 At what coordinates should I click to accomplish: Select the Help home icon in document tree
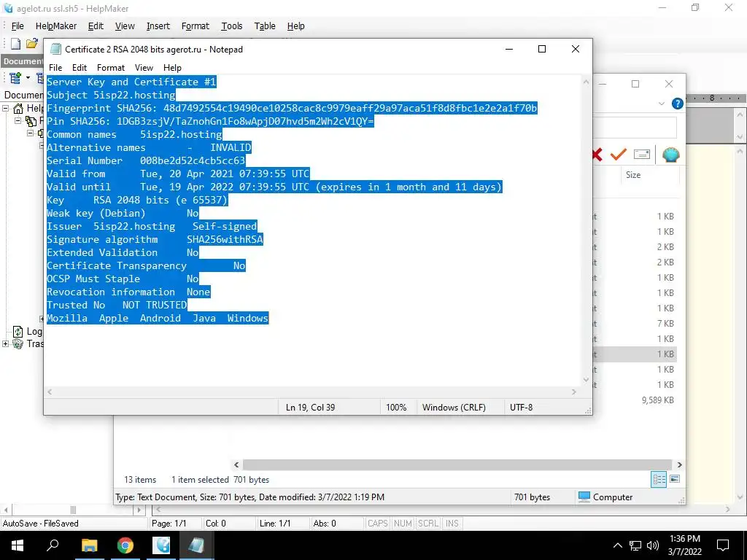click(x=18, y=108)
